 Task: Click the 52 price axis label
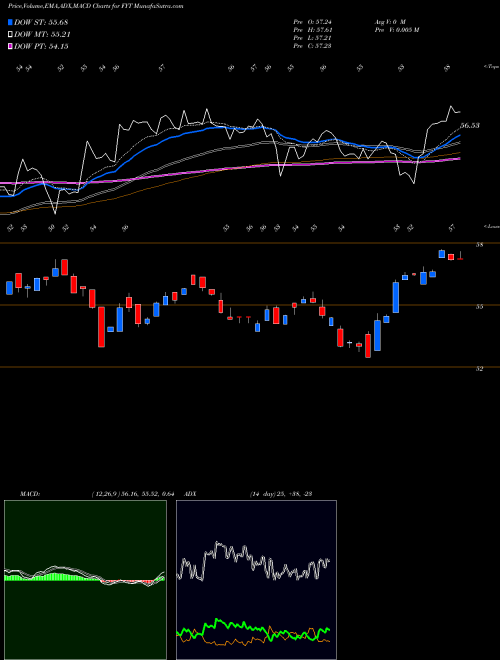479,369
